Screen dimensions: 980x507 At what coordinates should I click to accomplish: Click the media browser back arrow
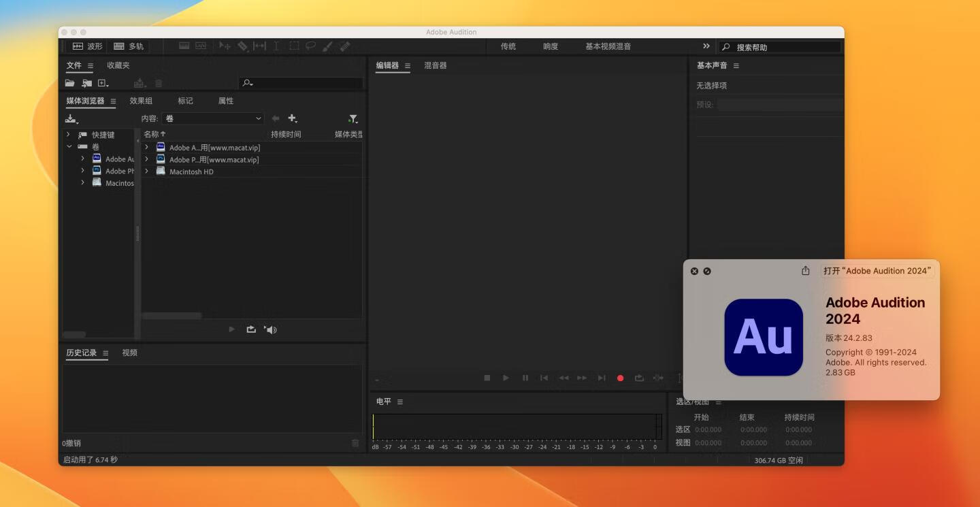point(276,118)
